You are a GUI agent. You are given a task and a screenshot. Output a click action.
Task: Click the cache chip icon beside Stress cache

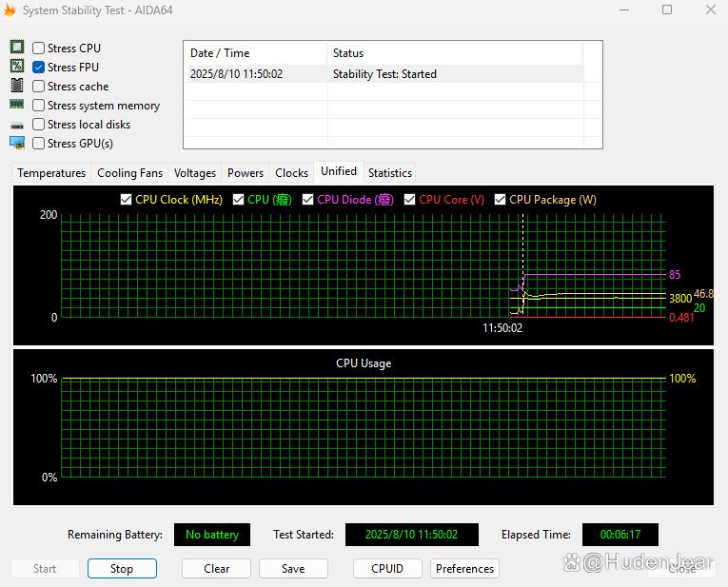[x=17, y=86]
